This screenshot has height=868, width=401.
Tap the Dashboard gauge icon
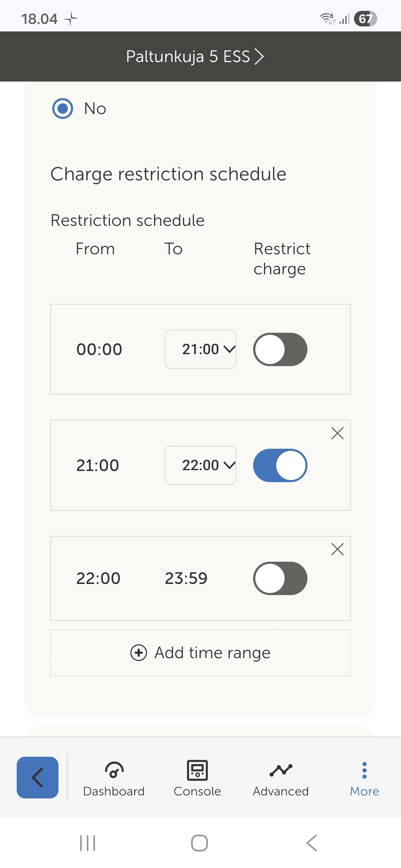(x=114, y=770)
